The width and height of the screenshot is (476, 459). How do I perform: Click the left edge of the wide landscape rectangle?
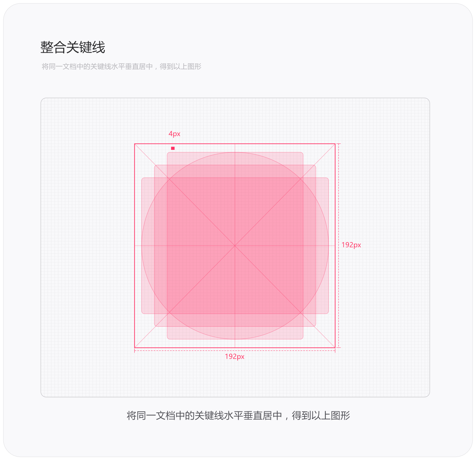pos(142,245)
